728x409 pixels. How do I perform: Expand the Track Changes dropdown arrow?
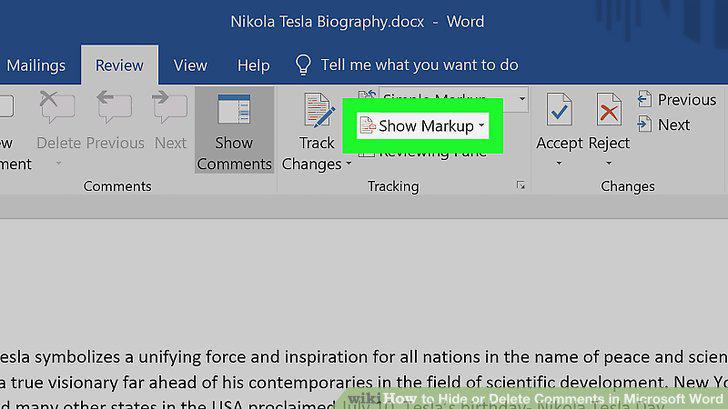pos(349,163)
